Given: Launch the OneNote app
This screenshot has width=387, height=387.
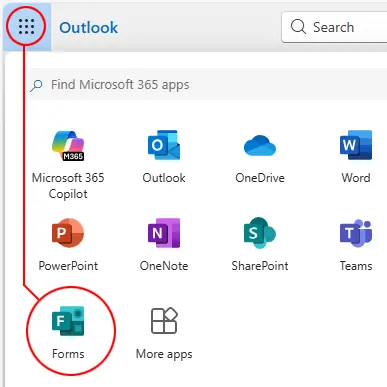Looking at the screenshot, I should tap(164, 245).
